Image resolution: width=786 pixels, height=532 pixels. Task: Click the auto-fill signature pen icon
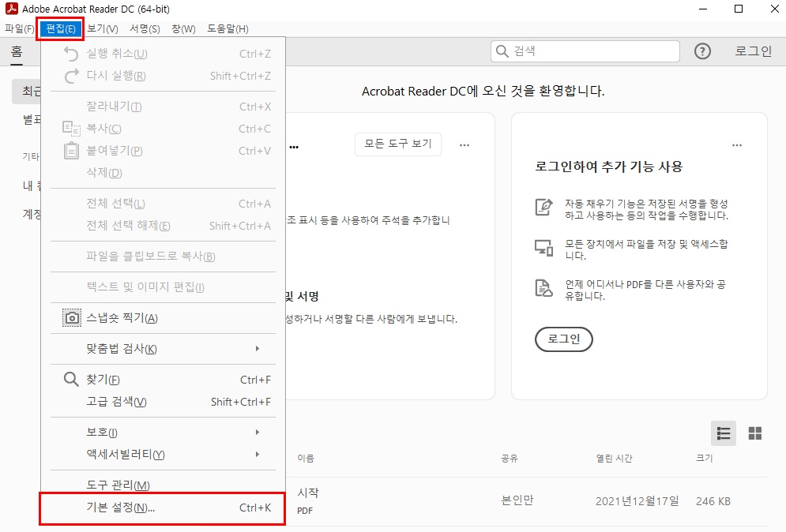tap(544, 206)
